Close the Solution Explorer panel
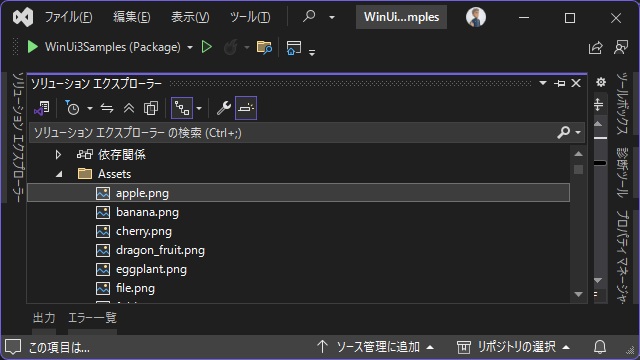The width and height of the screenshot is (640, 360). pos(576,83)
